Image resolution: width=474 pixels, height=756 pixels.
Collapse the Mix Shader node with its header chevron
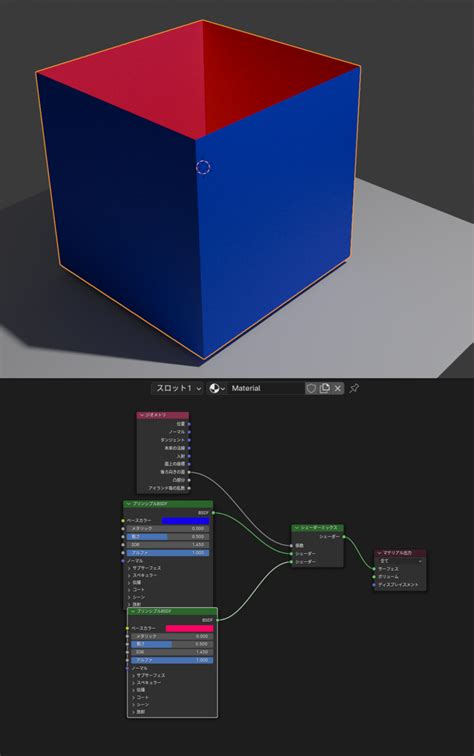pyautogui.click(x=297, y=528)
